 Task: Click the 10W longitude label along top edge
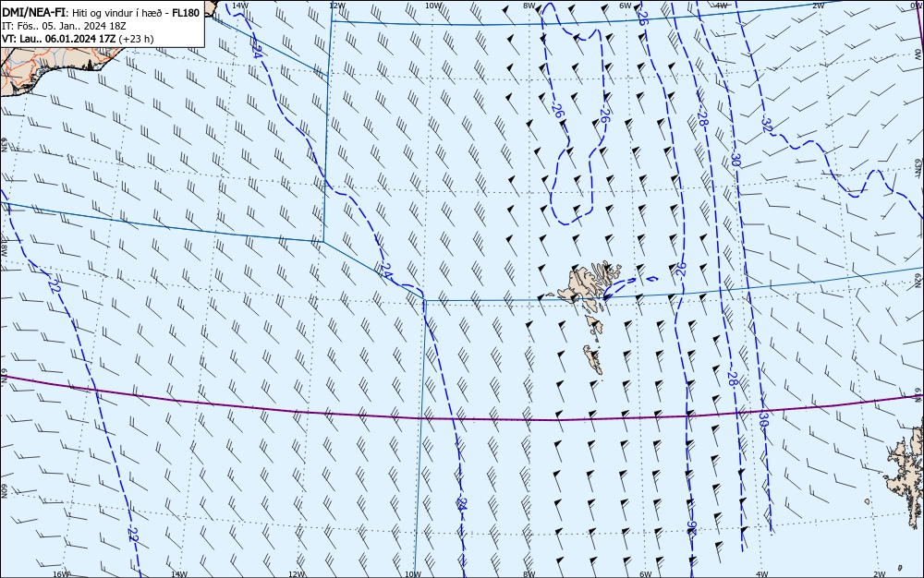point(433,6)
